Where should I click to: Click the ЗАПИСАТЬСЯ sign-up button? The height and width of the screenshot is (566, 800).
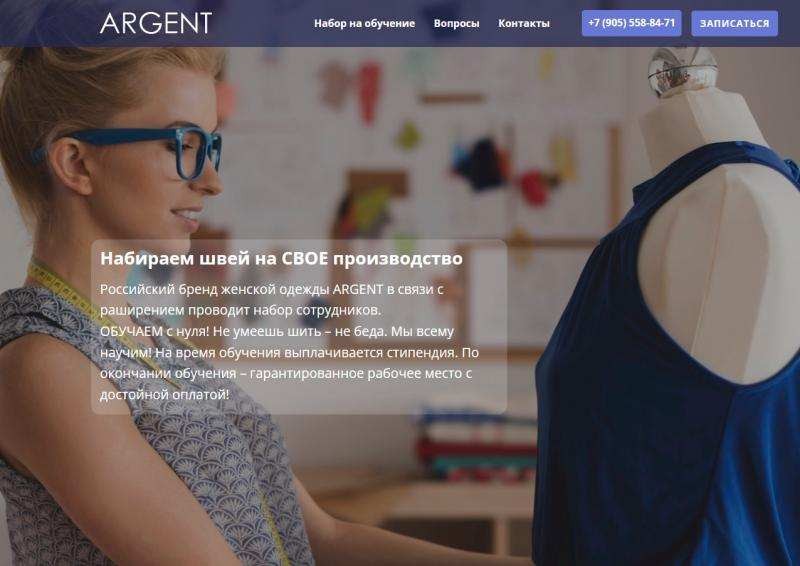tap(734, 23)
